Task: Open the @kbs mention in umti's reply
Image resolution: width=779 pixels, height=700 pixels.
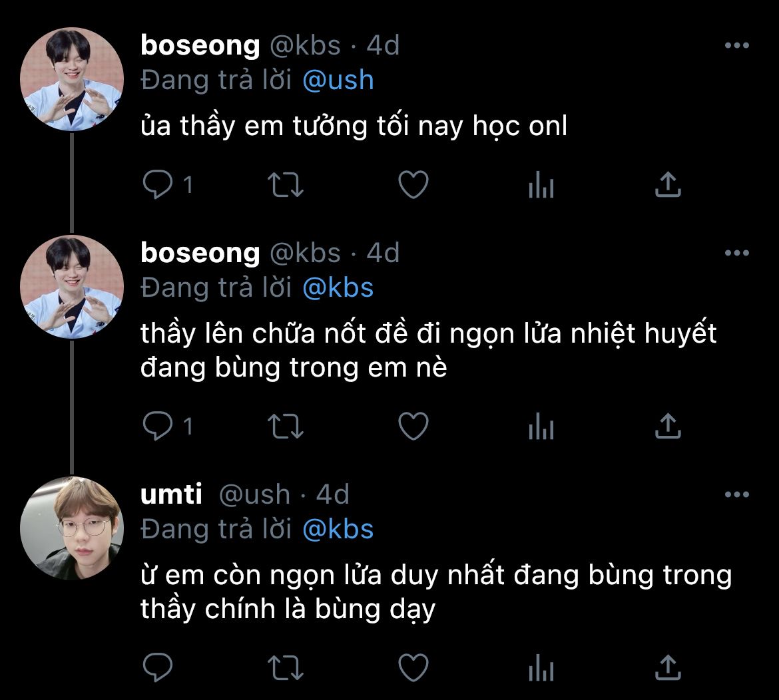Action: pos(338,529)
